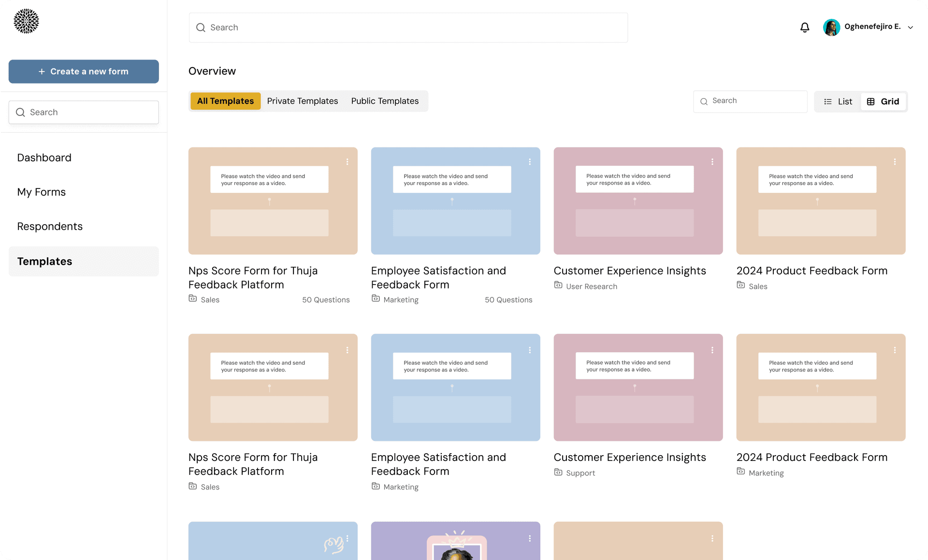
Task: Click the user profile avatar
Action: 831,27
